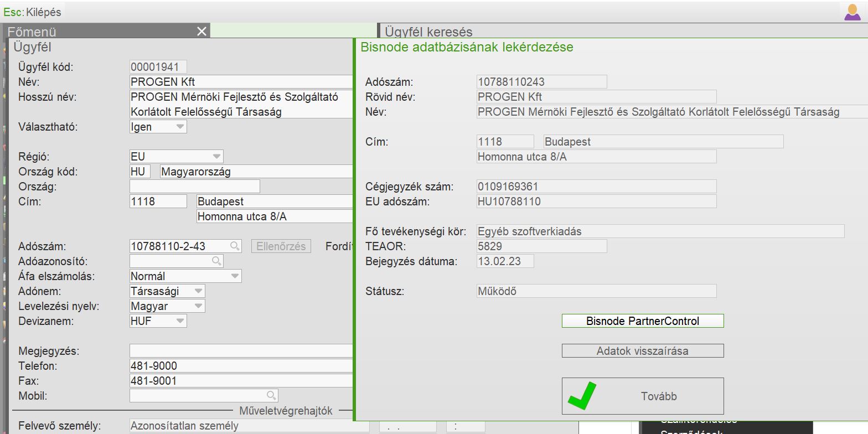
Task: Expand the Régió dropdown set to EU
Action: pyautogui.click(x=176, y=157)
